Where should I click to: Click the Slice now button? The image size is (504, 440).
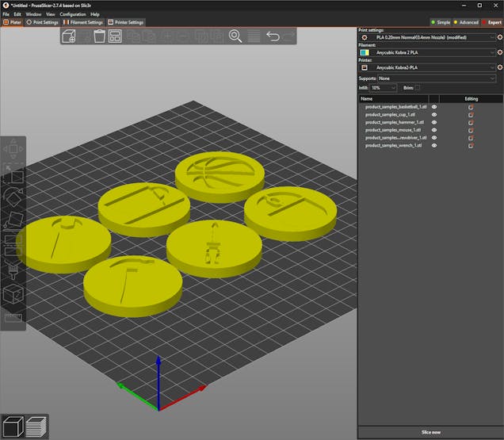pos(430,432)
